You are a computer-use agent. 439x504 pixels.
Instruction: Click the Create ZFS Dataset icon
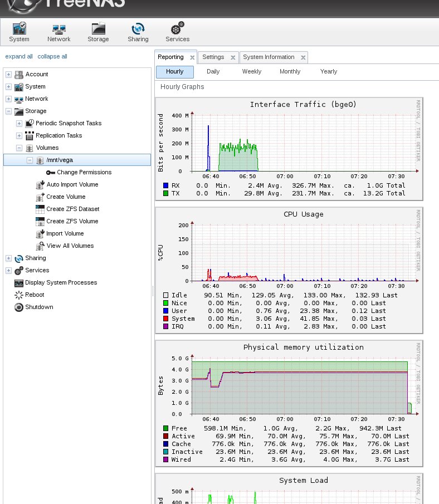tap(40, 209)
